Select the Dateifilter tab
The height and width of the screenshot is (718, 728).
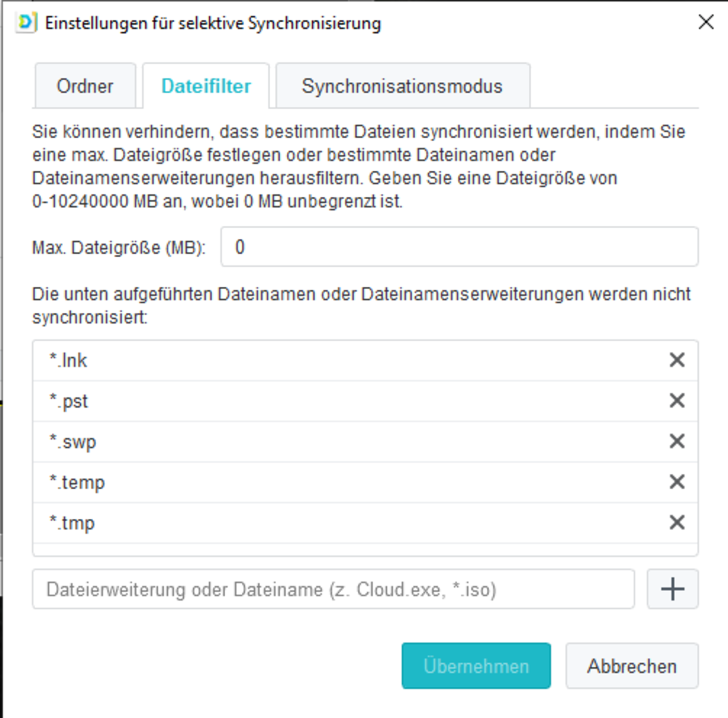(206, 86)
